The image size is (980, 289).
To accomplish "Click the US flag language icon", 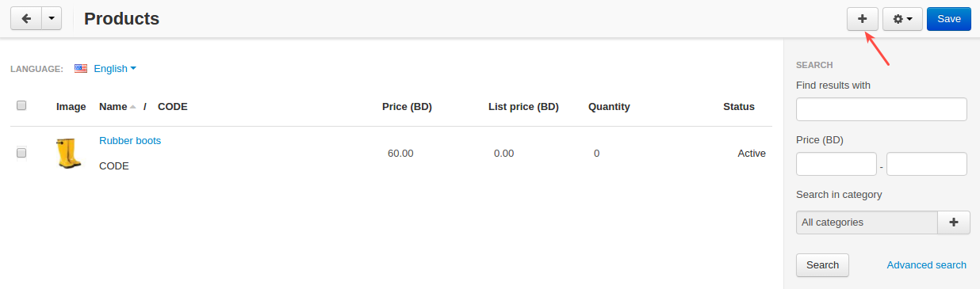I will (81, 69).
